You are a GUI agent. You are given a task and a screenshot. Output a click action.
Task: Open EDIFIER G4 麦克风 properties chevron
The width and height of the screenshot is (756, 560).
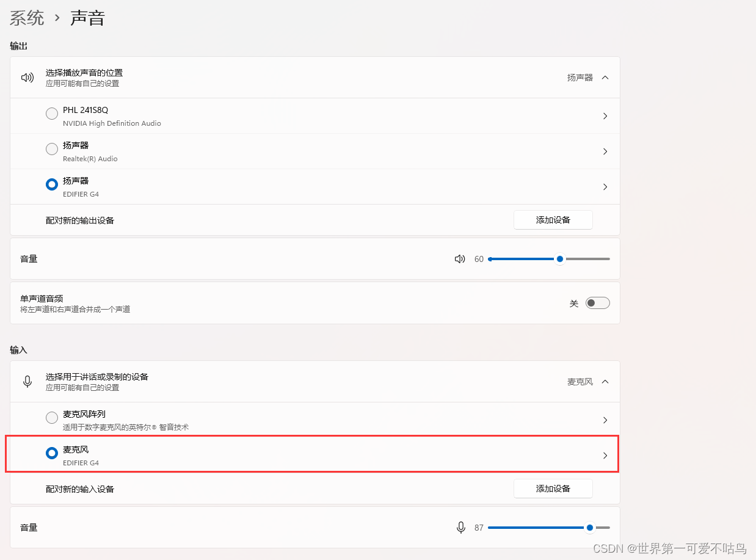pyautogui.click(x=605, y=456)
